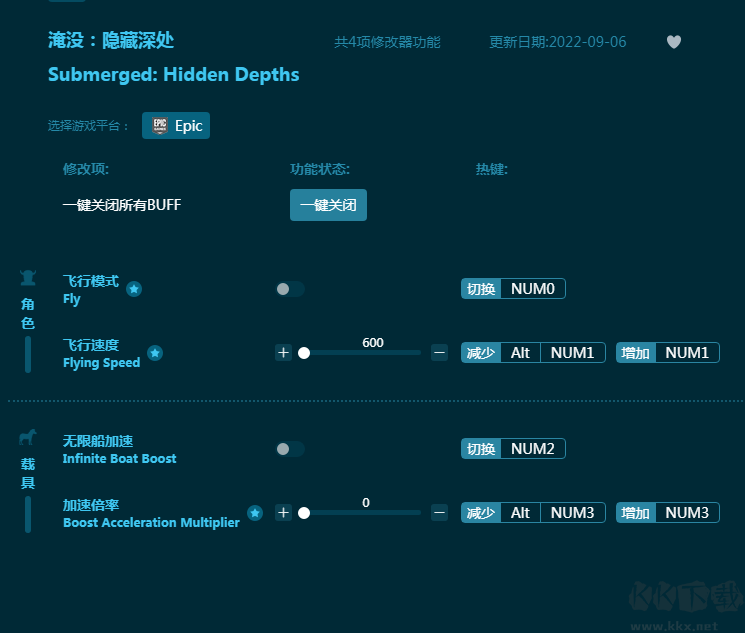Click minus button of Boost Acceleration slider
The image size is (745, 633).
coord(439,513)
